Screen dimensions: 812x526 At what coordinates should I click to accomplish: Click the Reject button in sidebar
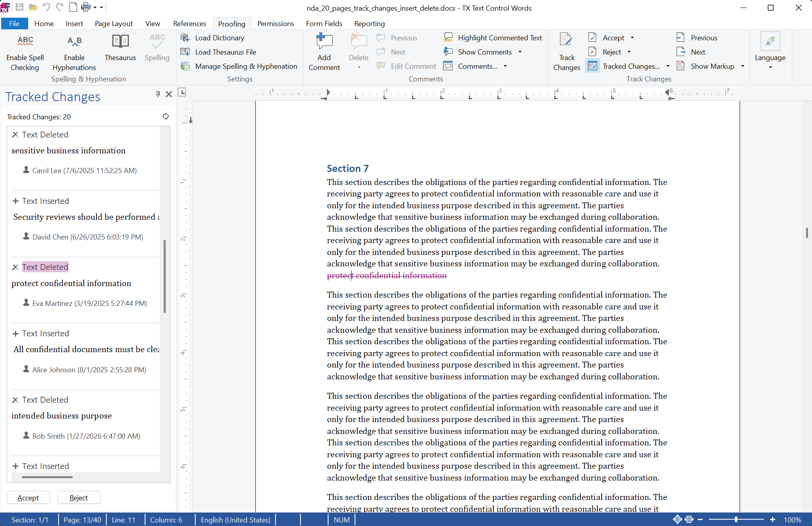coord(79,498)
